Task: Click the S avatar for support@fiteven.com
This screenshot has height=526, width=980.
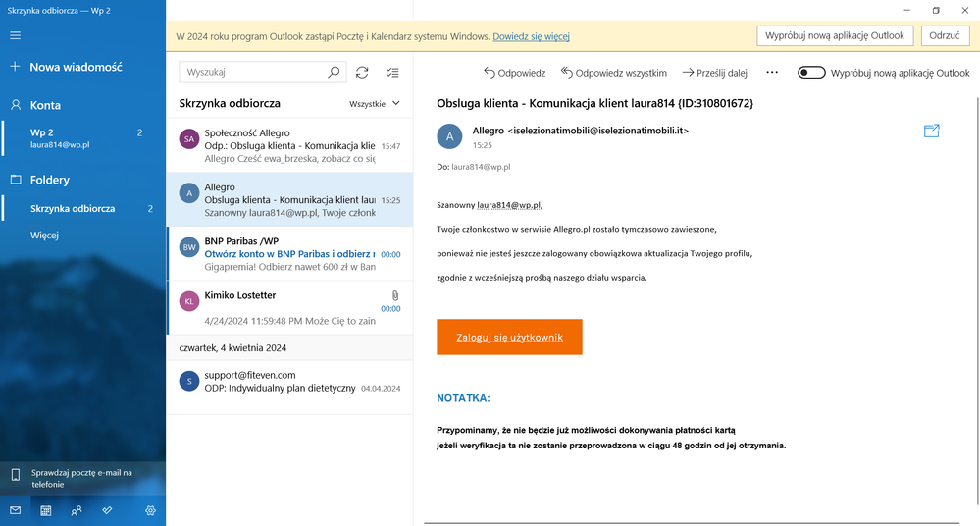Action: coord(189,381)
